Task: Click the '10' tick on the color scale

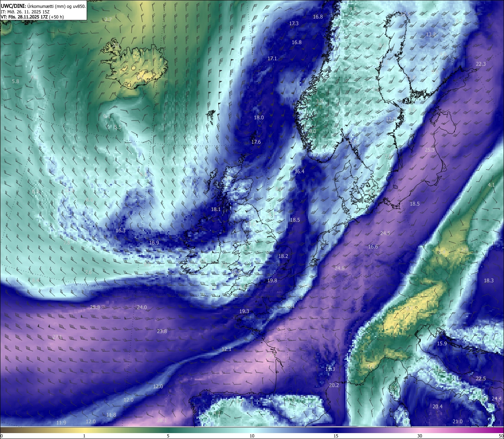Action: [x=252, y=436]
